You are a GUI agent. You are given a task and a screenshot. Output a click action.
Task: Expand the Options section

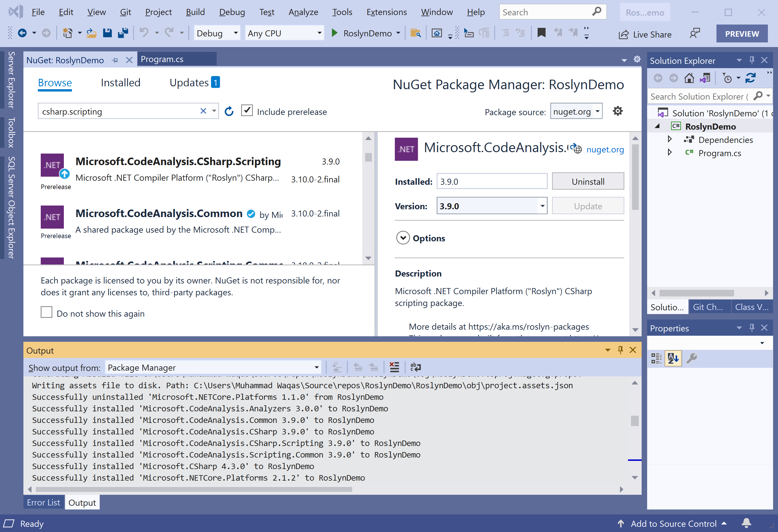click(x=403, y=238)
